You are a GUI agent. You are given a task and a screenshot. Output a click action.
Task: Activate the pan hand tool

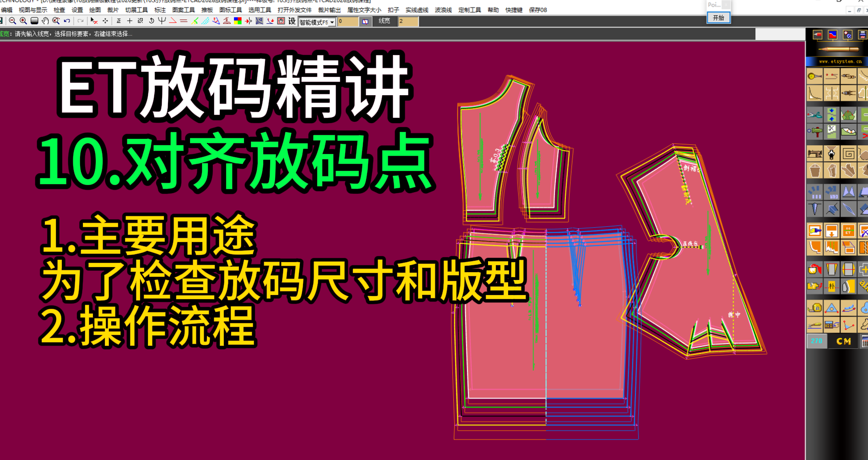coord(45,22)
